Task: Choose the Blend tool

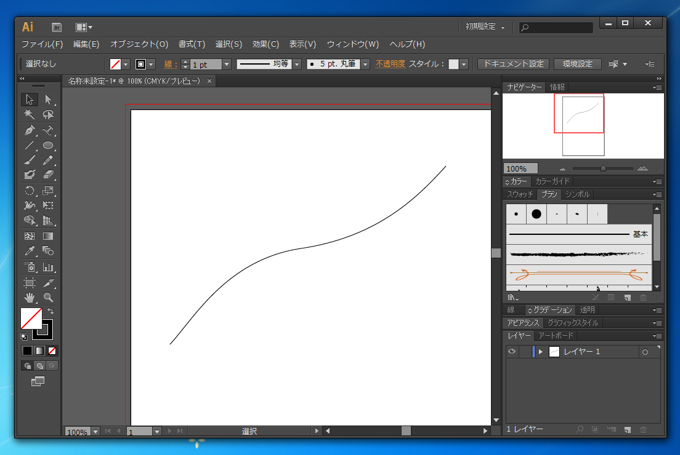Action: click(48, 251)
